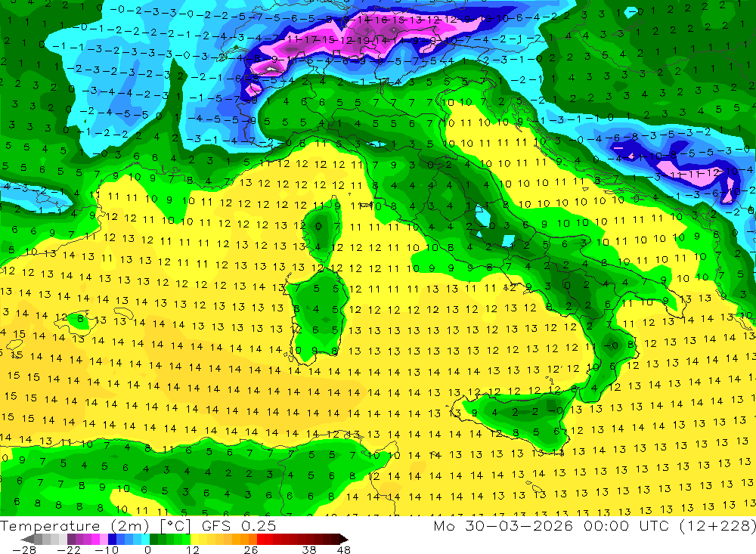Click the dark green segment of the color scale
The image size is (756, 554).
153,539
